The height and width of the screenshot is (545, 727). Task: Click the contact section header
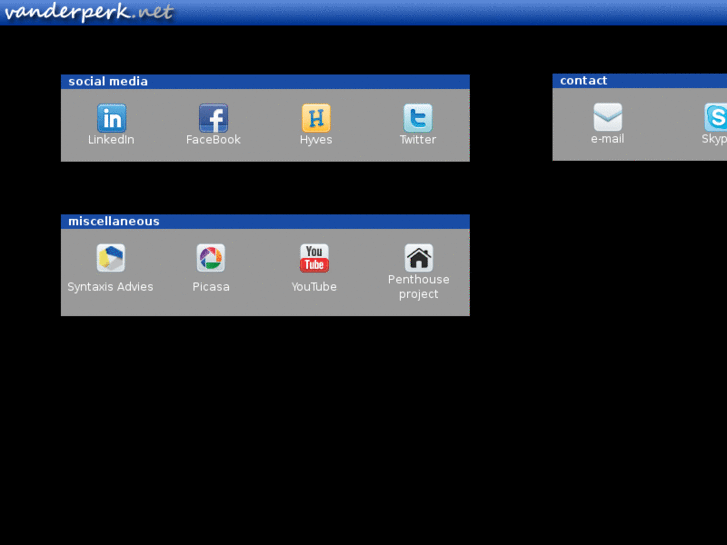coord(640,81)
